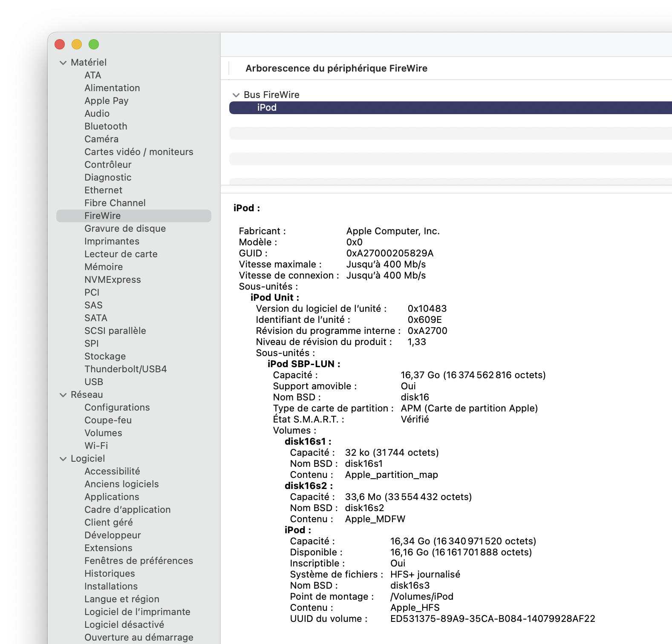The width and height of the screenshot is (672, 644).
Task: Open Lecteur de carte category
Action: pyautogui.click(x=121, y=254)
